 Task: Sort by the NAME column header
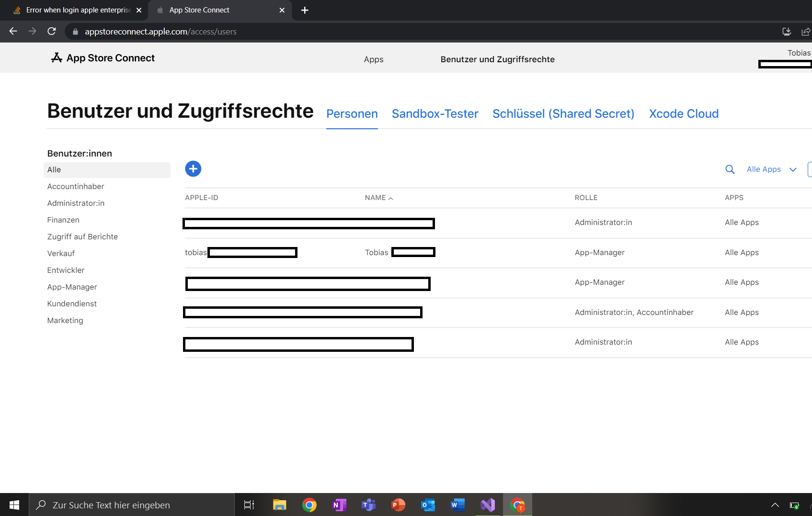[x=378, y=198]
